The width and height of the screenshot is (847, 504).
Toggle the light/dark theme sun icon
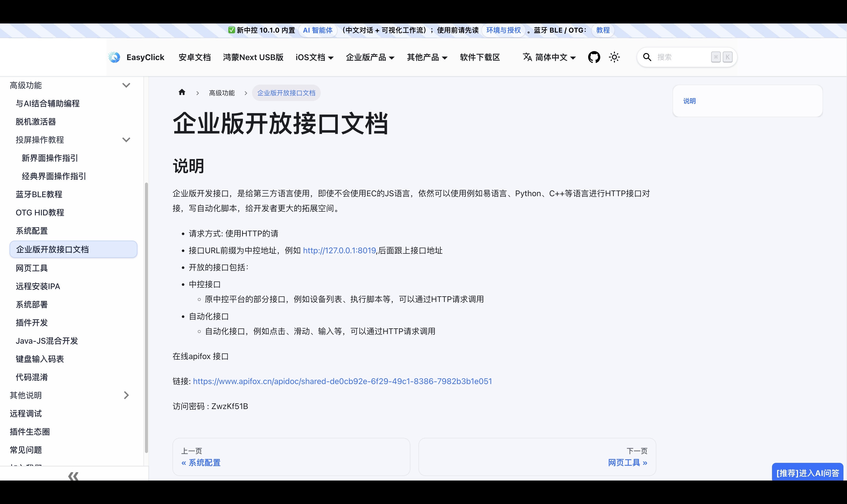[614, 57]
